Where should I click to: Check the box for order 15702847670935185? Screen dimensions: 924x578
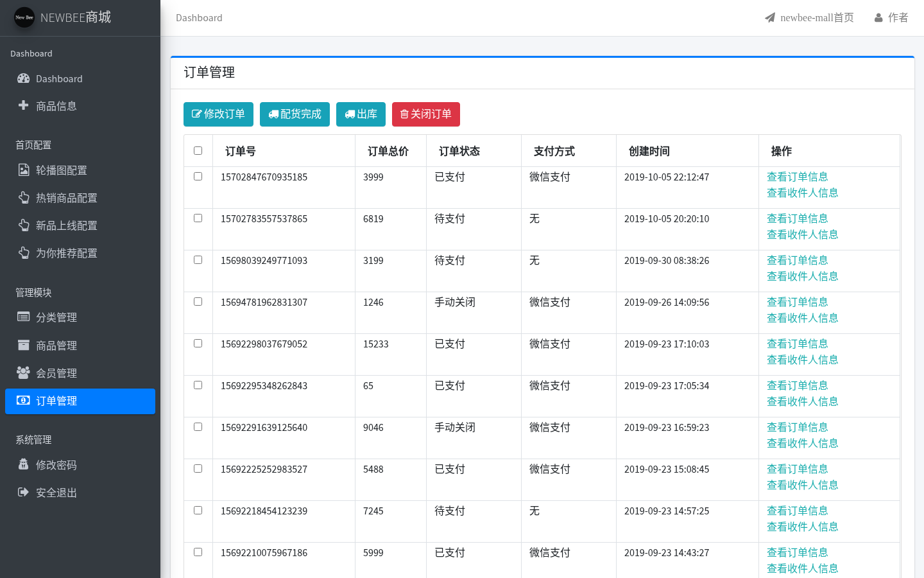point(198,176)
